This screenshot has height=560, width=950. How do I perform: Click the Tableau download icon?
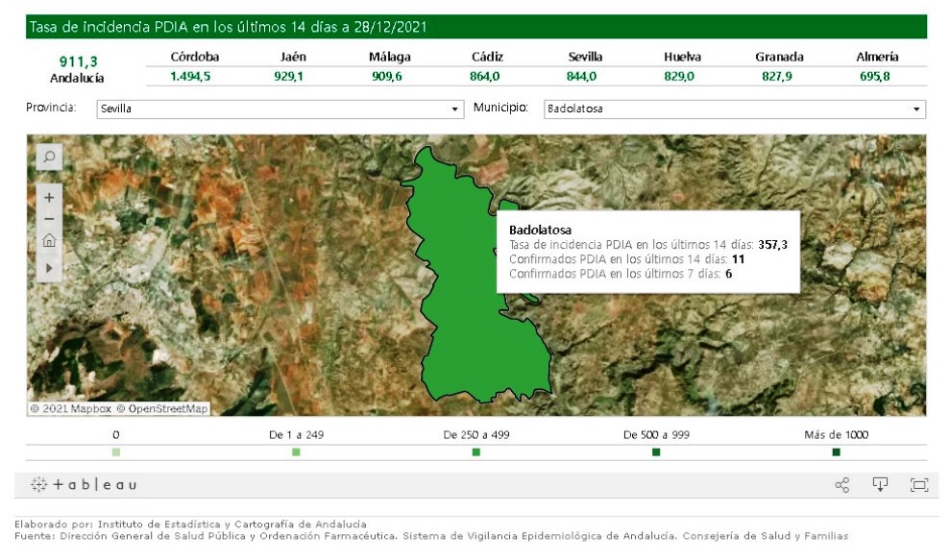(880, 484)
